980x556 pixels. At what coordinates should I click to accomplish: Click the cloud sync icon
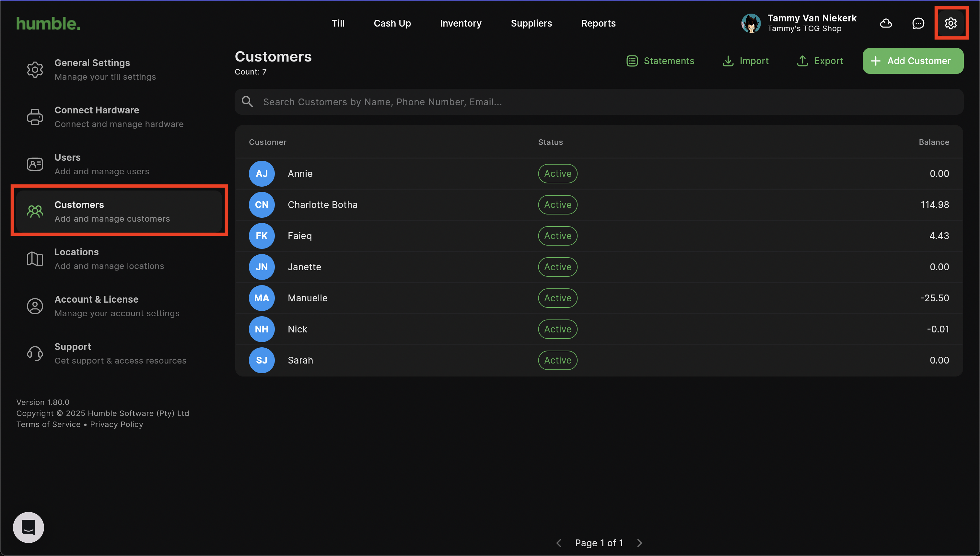pyautogui.click(x=886, y=23)
